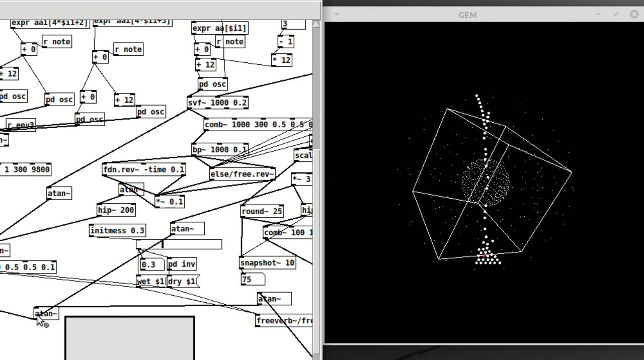Select the 0.5 0.5 0.1 object box
Screen dimensions: 644x360
coord(28,267)
